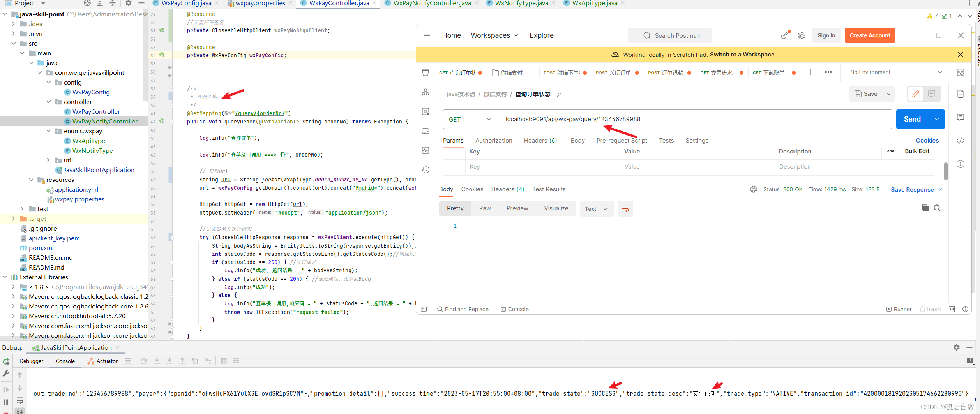Toggle response line wrap icon
The height and width of the screenshot is (414, 980).
pos(625,209)
